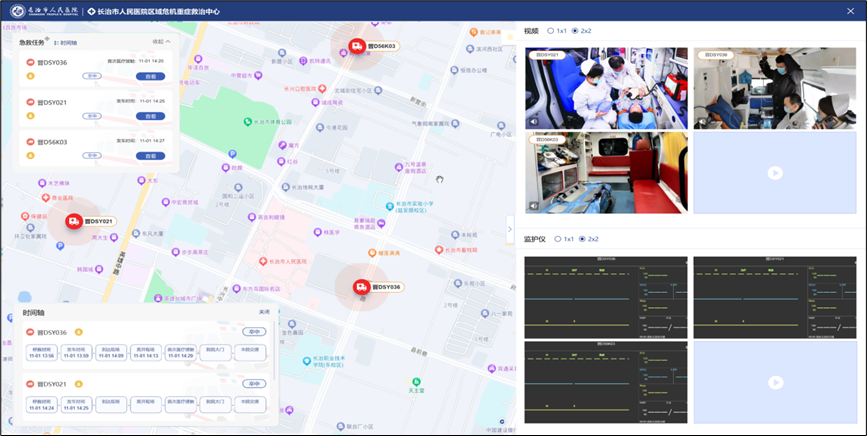Collapse the 急救任务 panel with 收起
The image size is (867, 436).
[161, 42]
